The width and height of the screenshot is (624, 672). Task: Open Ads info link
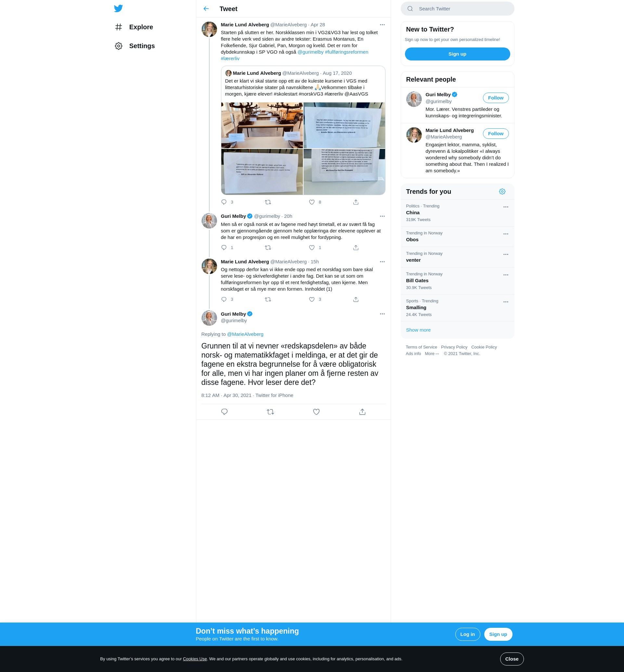(x=413, y=354)
